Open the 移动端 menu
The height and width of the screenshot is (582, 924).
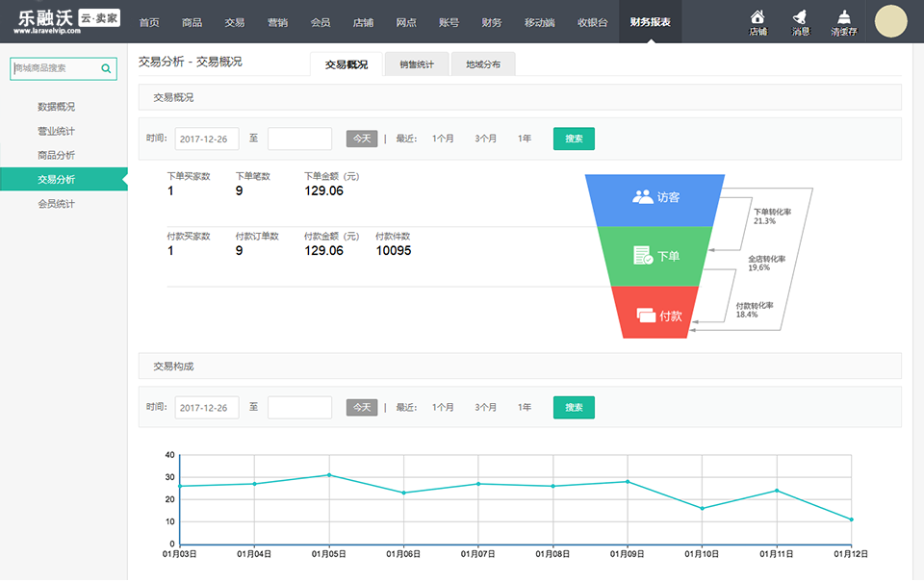tap(540, 22)
